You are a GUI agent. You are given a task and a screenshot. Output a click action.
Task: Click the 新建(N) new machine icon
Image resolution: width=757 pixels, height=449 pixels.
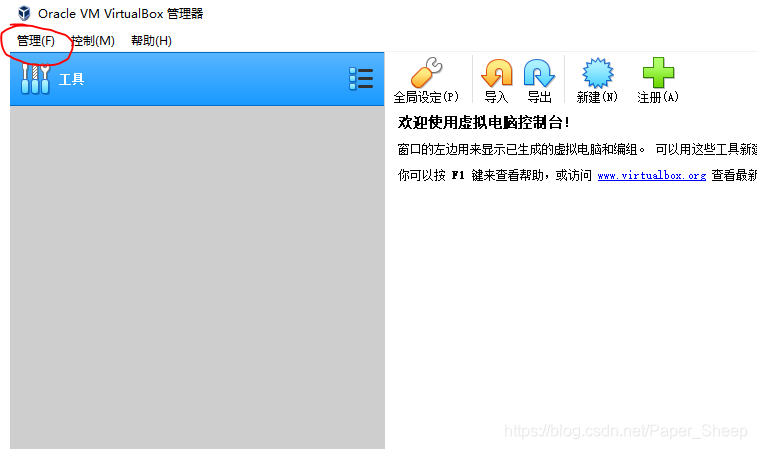[597, 73]
